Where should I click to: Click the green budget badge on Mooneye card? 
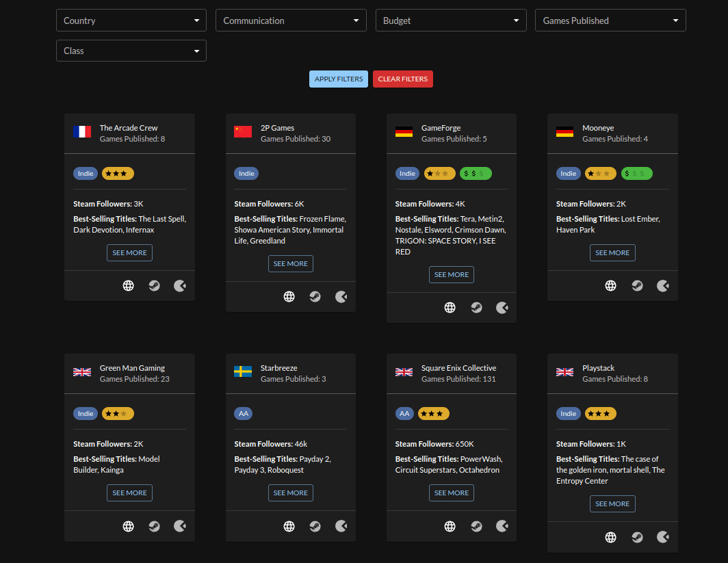click(637, 174)
